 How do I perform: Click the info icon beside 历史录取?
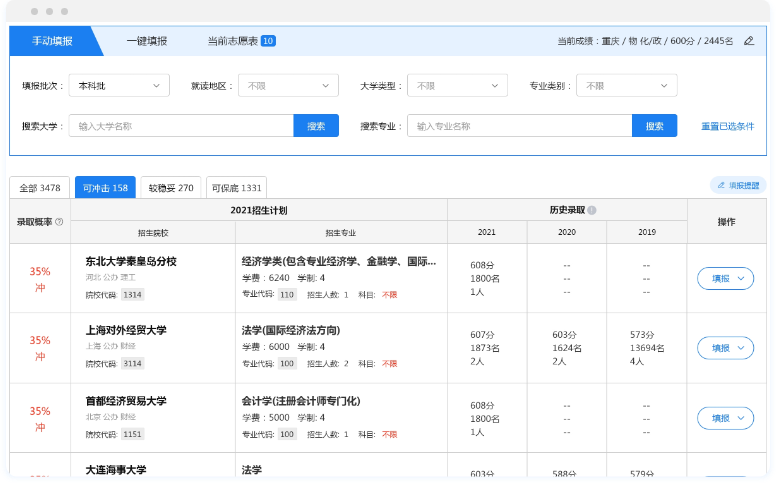tap(592, 210)
